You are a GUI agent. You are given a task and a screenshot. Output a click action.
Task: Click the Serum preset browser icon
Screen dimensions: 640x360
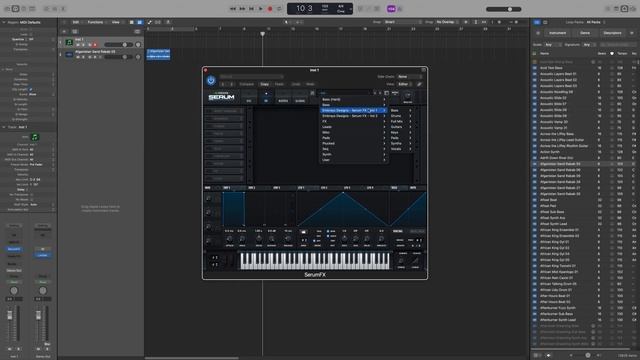pyautogui.click(x=387, y=93)
